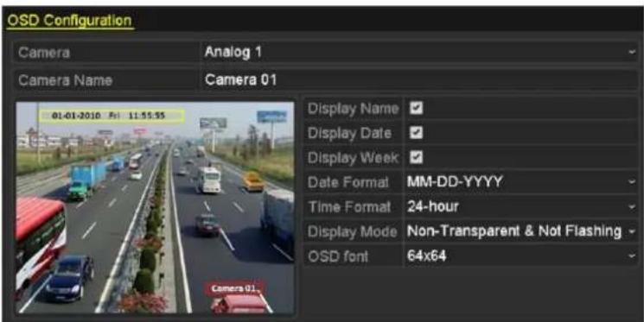This screenshot has height=322, width=644.
Task: Click the Camera label text
Action: click(x=44, y=53)
